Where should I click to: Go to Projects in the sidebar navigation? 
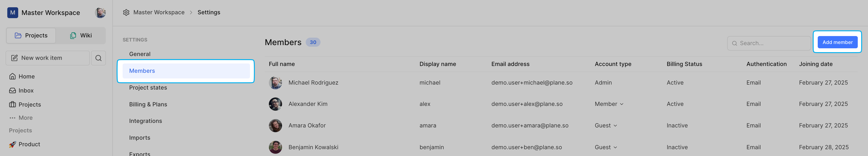click(x=25, y=105)
